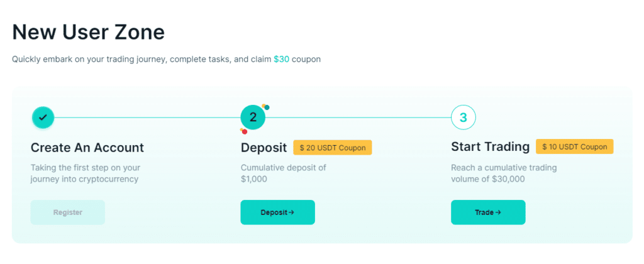Screen dimensions: 644x264
Task: Click the Create An Account heading
Action: (87, 148)
